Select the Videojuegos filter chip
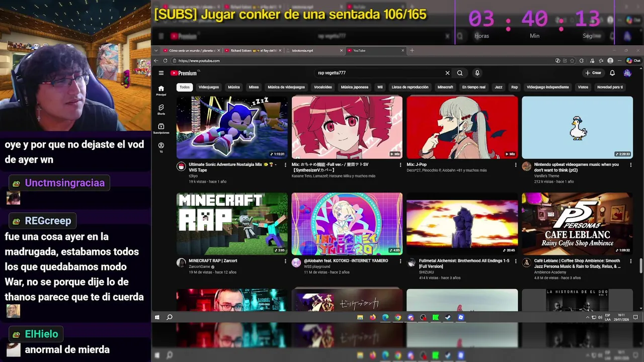The width and height of the screenshot is (644, 362). point(209,87)
